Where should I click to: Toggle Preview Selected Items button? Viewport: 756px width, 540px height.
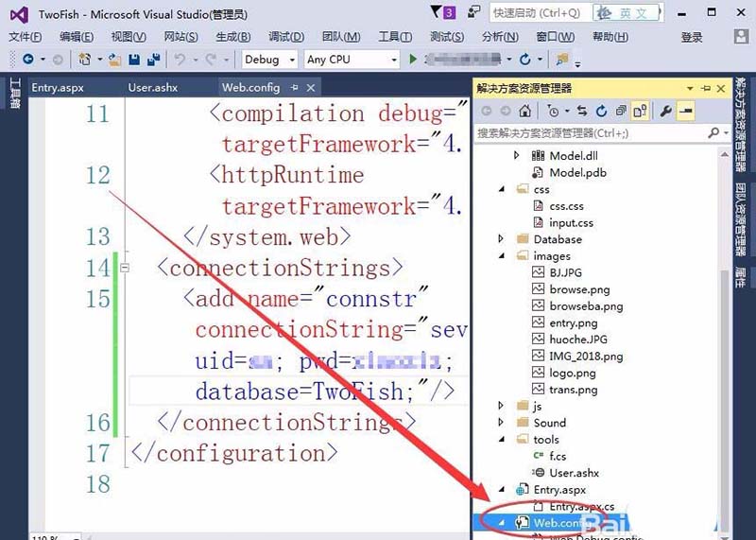point(686,111)
